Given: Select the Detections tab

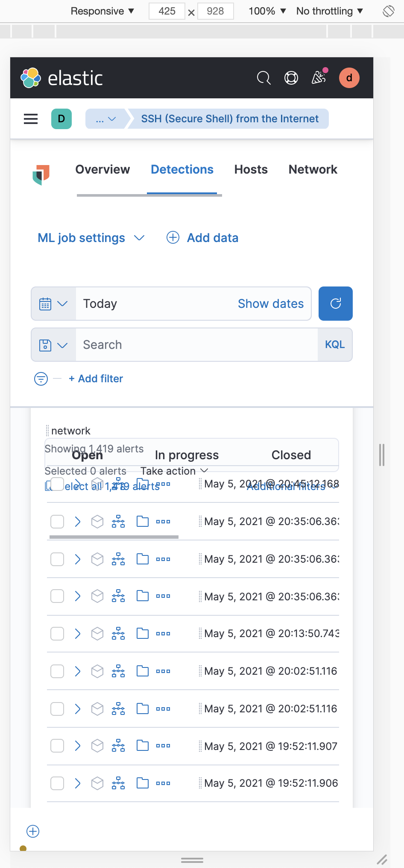Looking at the screenshot, I should click(x=182, y=169).
